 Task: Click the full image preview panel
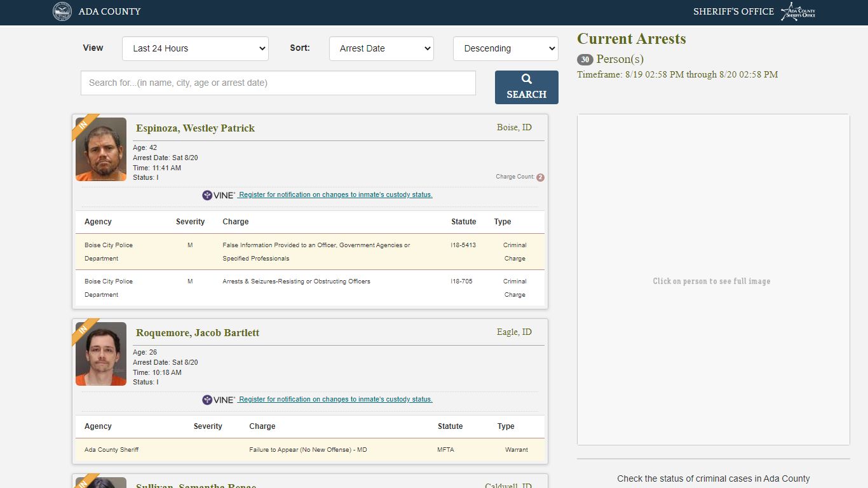(714, 280)
